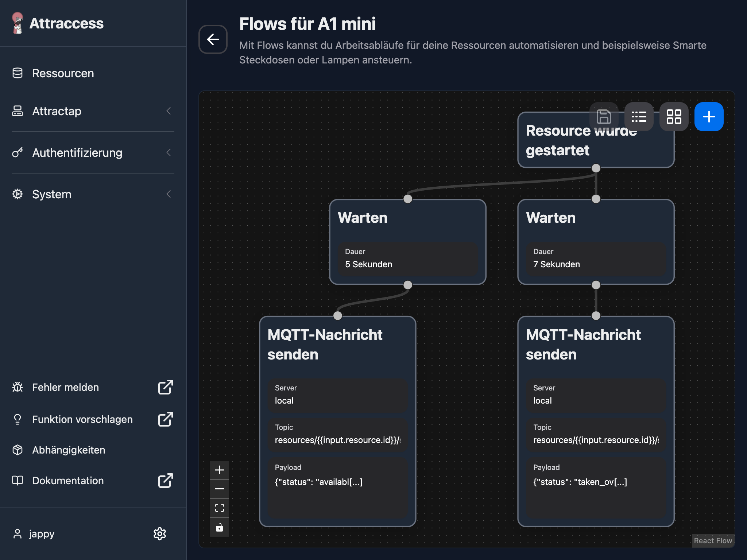
Task: Click external link icon for Fehler melden
Action: coord(166,387)
